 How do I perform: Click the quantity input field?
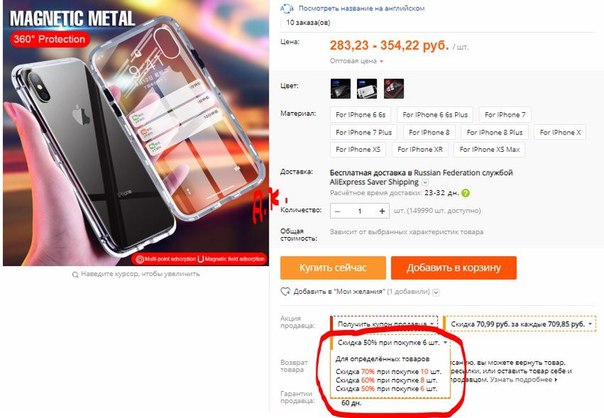360,211
